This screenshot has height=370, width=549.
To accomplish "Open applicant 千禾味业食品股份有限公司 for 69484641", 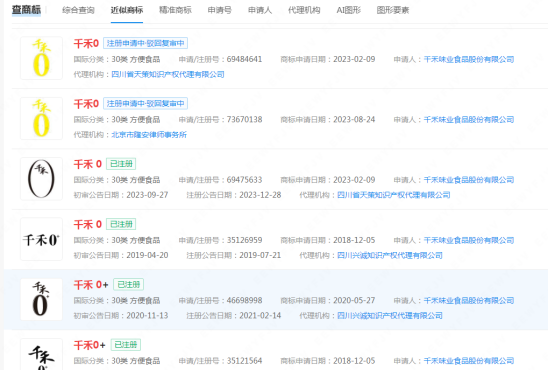I will (469, 60).
